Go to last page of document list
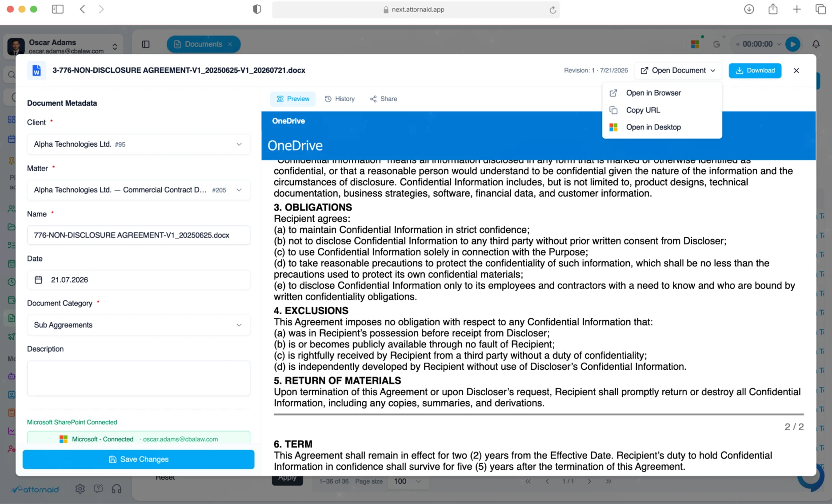This screenshot has width=832, height=504. [608, 481]
